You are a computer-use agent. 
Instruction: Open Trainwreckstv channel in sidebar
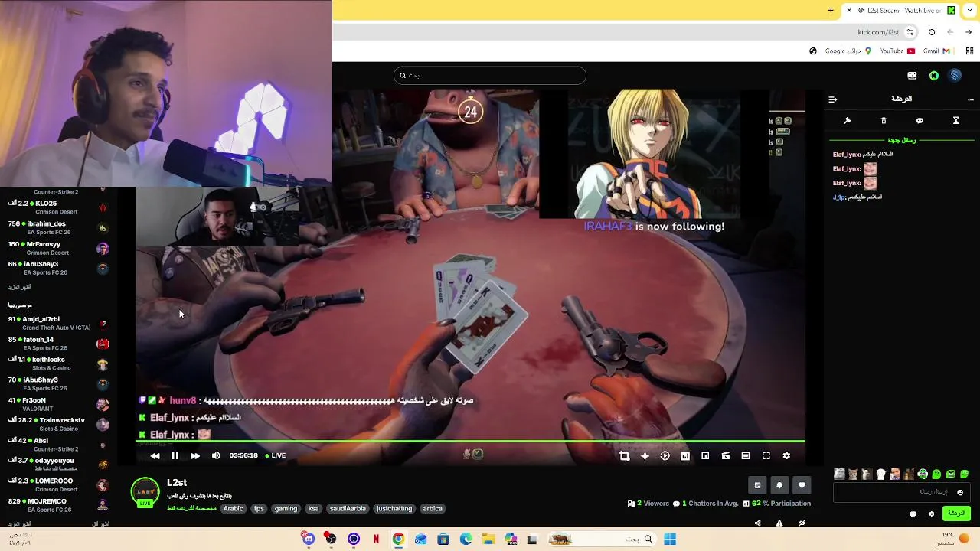click(58, 424)
